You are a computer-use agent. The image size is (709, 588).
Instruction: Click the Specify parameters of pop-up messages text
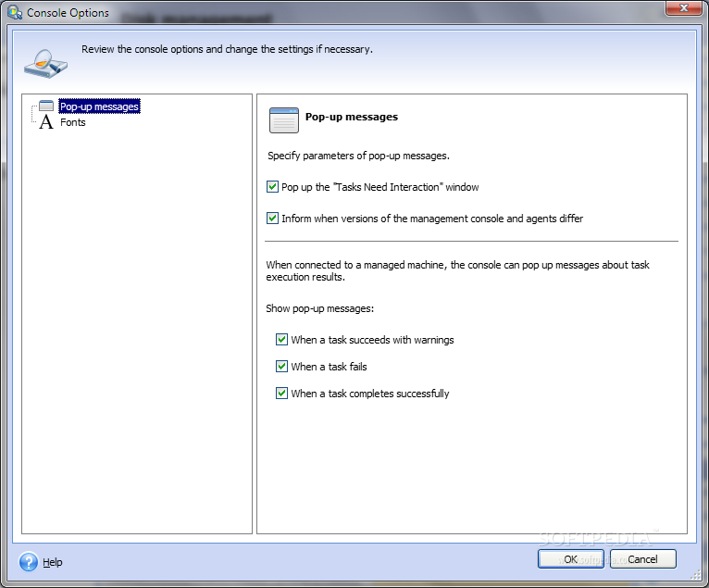tap(358, 156)
